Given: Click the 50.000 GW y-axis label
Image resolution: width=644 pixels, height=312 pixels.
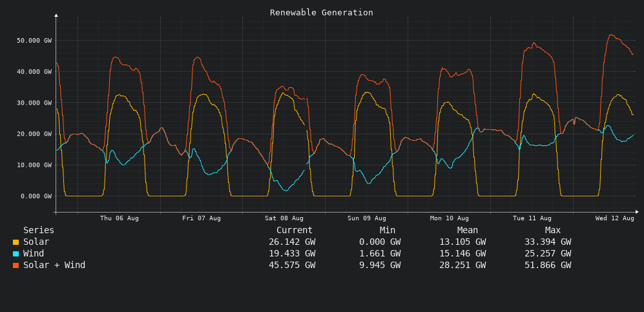Looking at the screenshot, I should [x=34, y=40].
